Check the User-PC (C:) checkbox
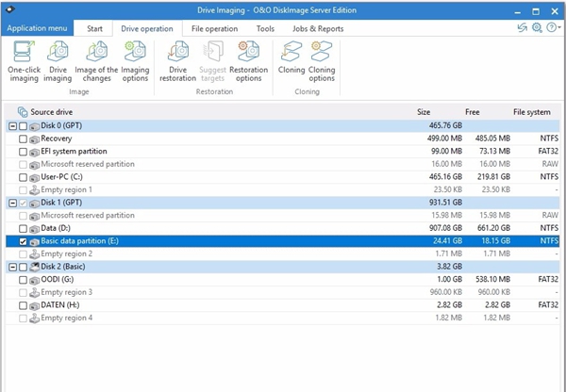This screenshot has height=392, width=566. tap(23, 177)
